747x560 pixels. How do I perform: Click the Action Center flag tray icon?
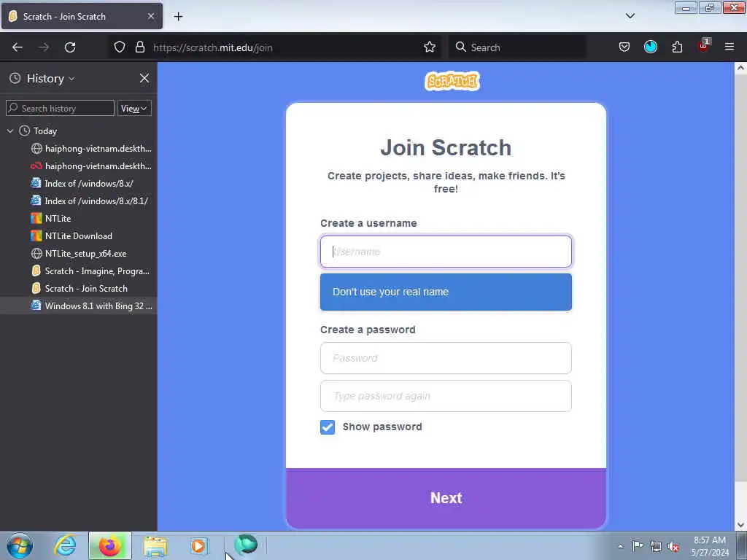[x=638, y=545]
